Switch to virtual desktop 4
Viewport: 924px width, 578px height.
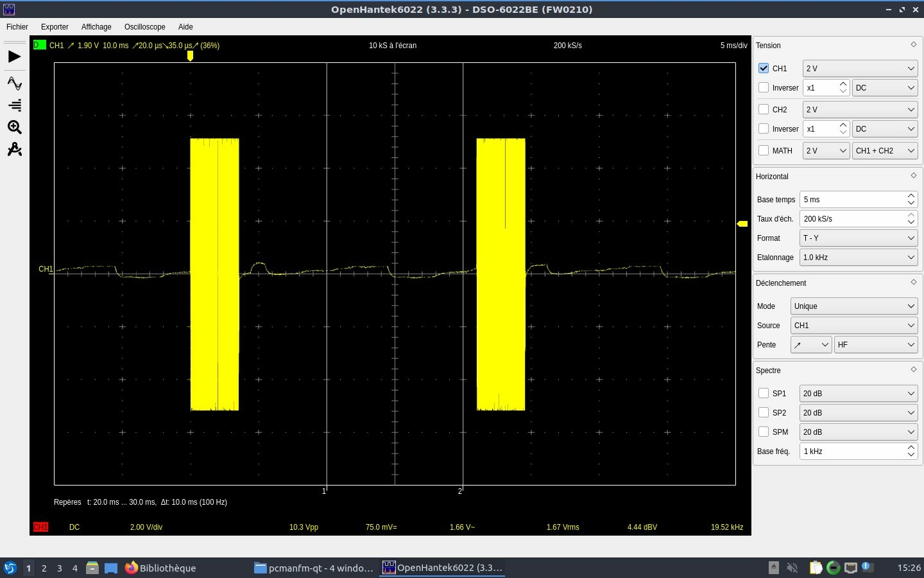[x=74, y=568]
